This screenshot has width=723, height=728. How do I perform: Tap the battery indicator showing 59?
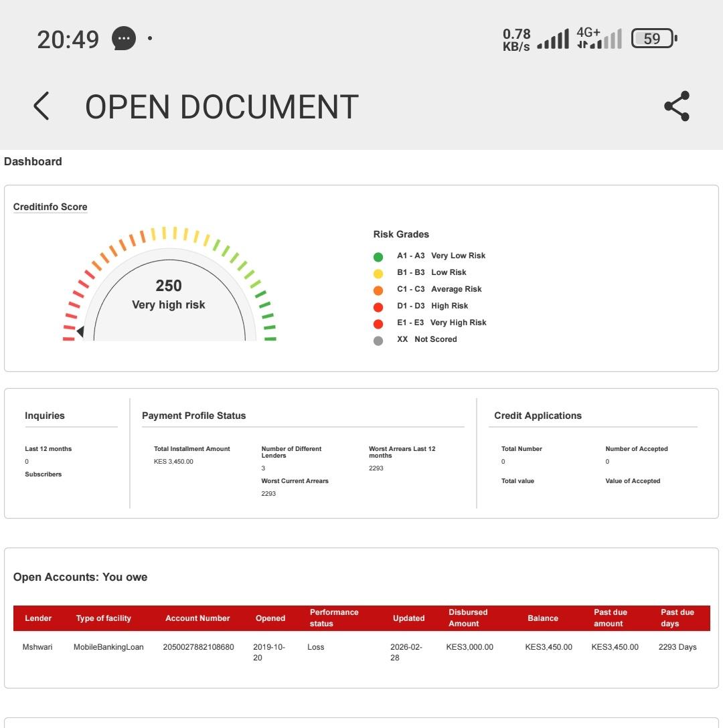coord(654,39)
